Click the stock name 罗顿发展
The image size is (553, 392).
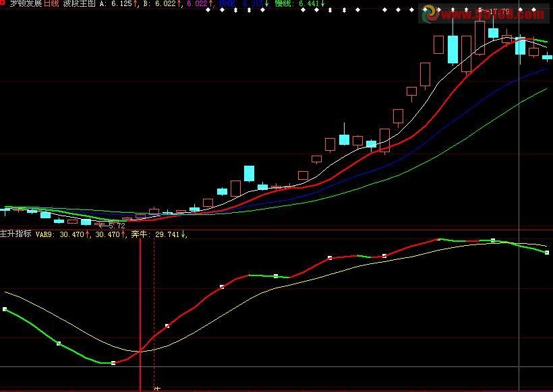(x=26, y=3)
